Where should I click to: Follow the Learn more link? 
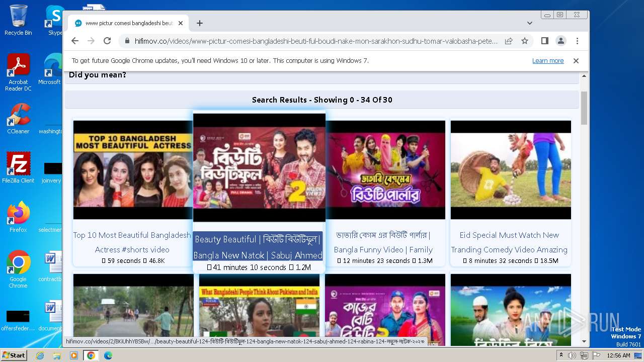click(x=548, y=61)
